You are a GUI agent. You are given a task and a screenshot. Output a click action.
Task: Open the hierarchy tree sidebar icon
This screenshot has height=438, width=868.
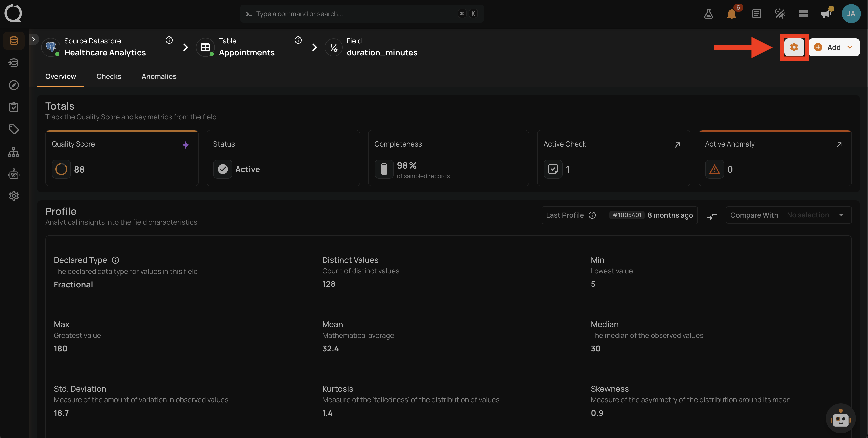pos(14,152)
